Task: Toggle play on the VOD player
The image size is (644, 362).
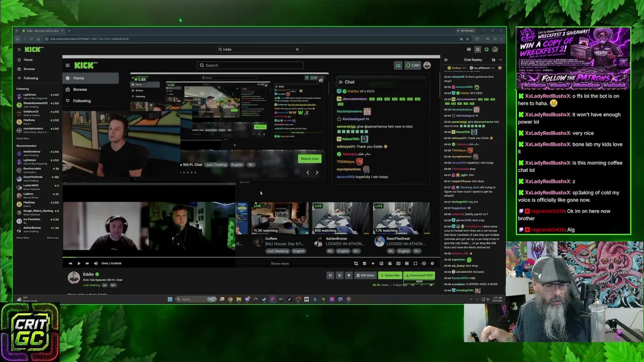Action: pyautogui.click(x=78, y=263)
